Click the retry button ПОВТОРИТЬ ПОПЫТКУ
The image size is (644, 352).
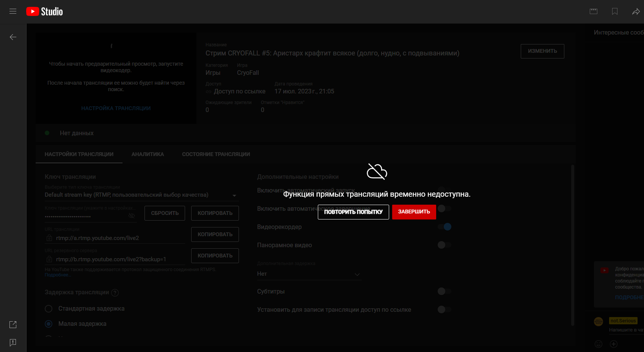tap(353, 212)
